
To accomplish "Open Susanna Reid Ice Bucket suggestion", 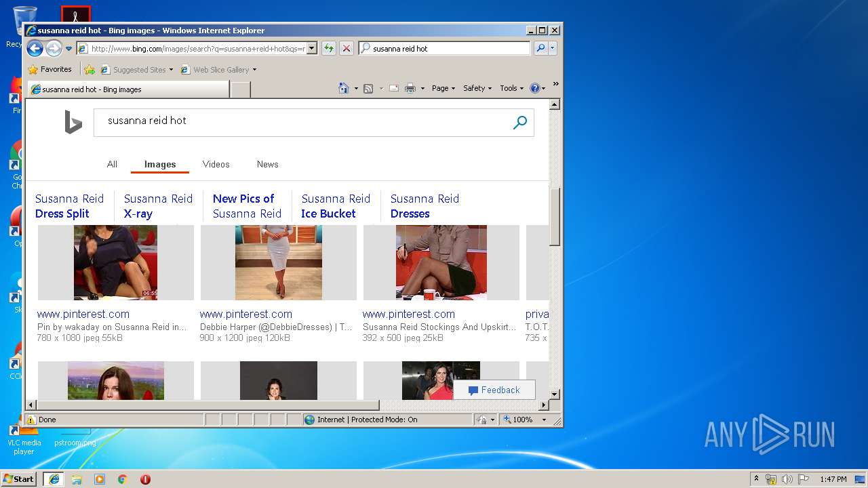I will (336, 206).
